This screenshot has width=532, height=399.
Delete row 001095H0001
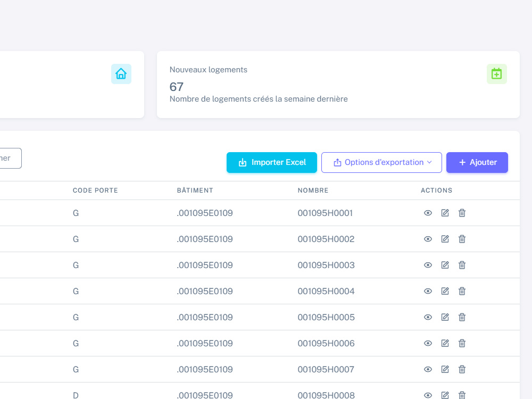click(462, 213)
